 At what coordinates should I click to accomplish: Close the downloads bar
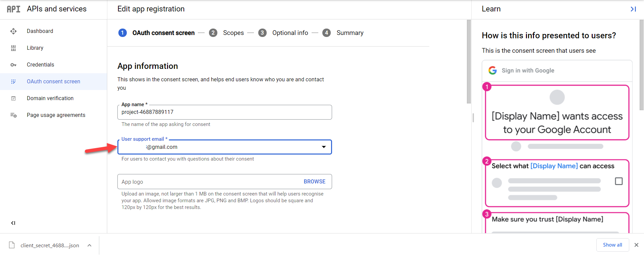pyautogui.click(x=636, y=245)
